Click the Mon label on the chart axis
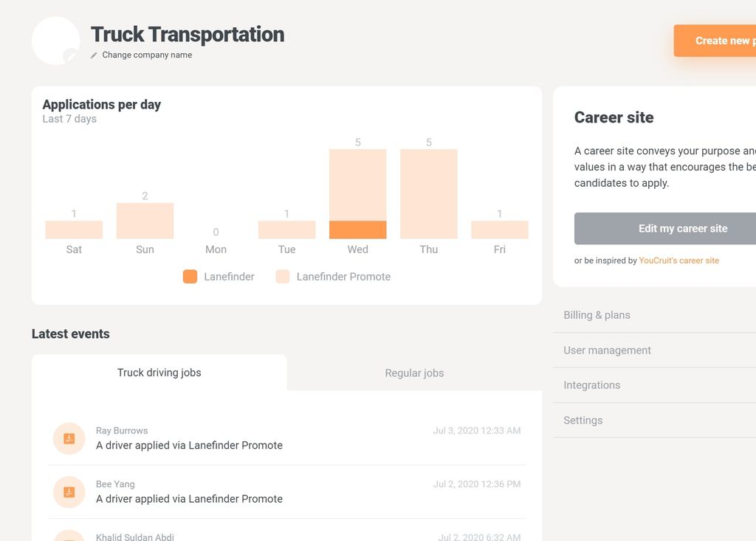The image size is (756, 541). click(216, 249)
